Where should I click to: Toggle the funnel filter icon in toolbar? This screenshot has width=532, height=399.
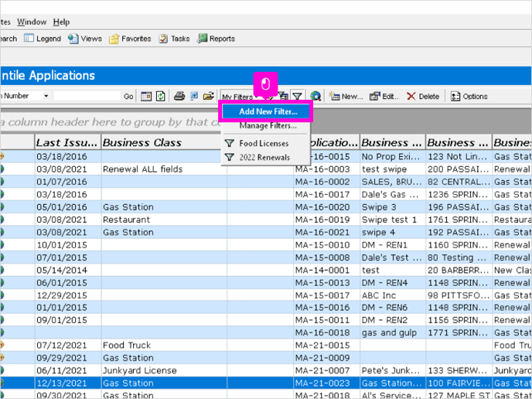tap(297, 97)
